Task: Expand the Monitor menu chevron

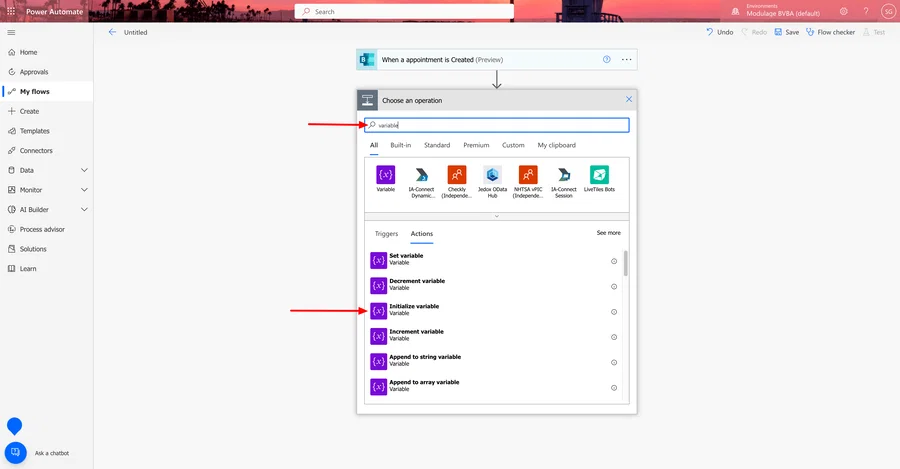Action: (84, 189)
